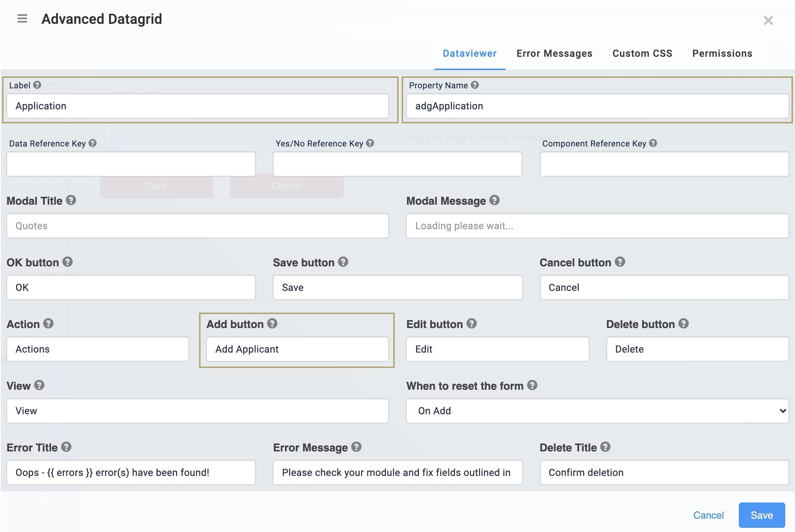This screenshot has width=795, height=532.
Task: Click the reset the form help icon
Action: [532, 385]
